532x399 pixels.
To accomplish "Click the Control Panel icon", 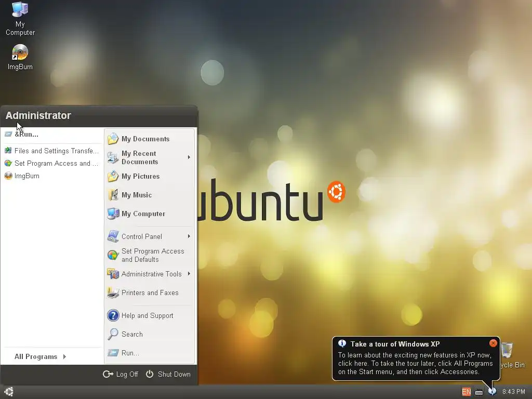I will 113,236.
